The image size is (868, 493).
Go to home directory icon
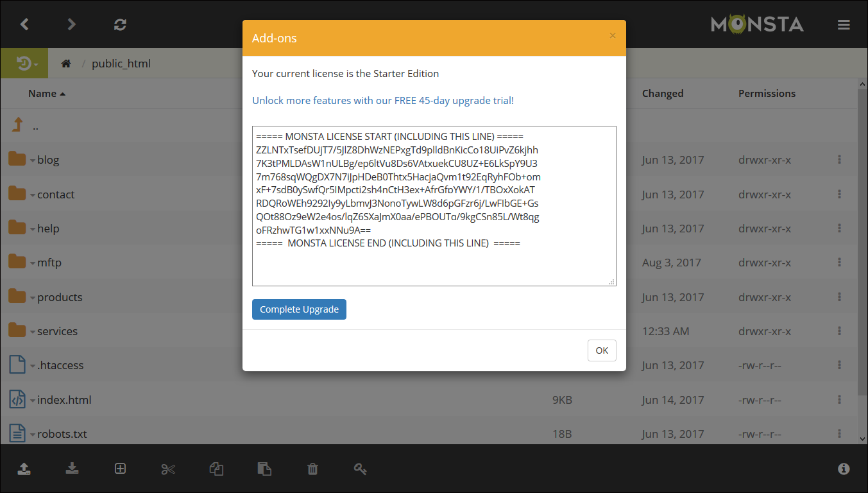(x=65, y=64)
